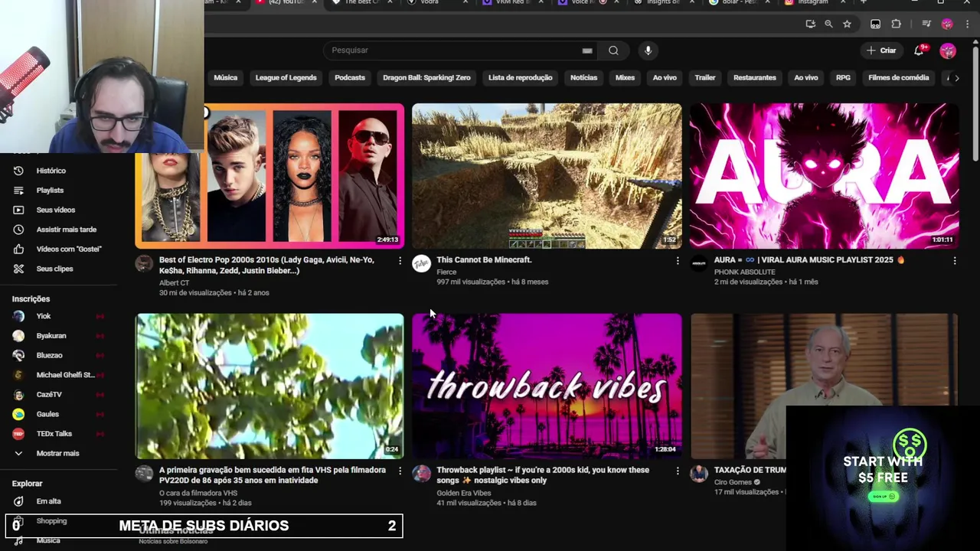Open the on-screen keyboard icon in search box

pyautogui.click(x=587, y=51)
